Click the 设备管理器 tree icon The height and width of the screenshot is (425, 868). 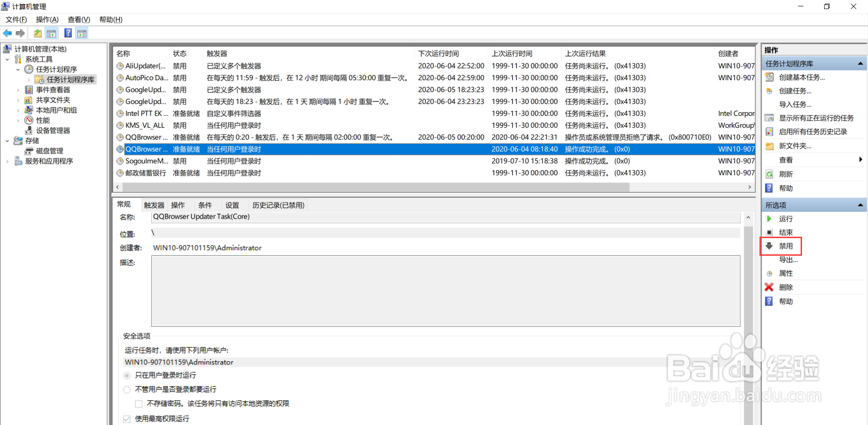[29, 130]
